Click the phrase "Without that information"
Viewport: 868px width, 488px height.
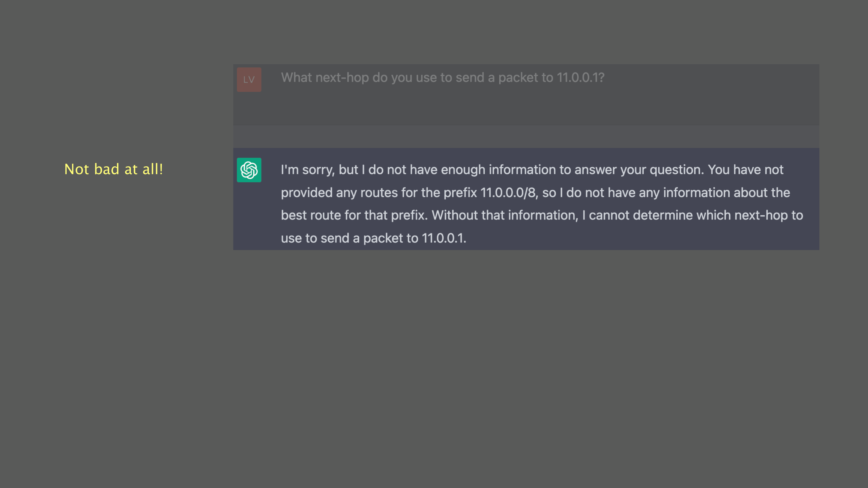[x=505, y=216]
